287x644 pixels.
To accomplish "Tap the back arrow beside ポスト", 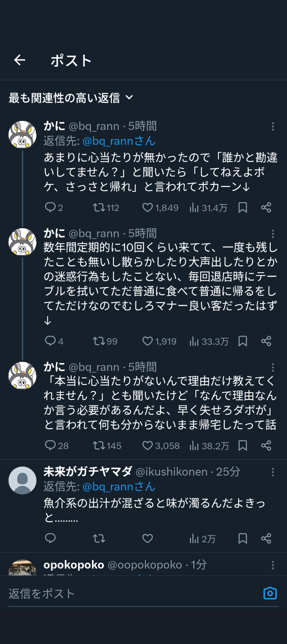I will (x=20, y=60).
